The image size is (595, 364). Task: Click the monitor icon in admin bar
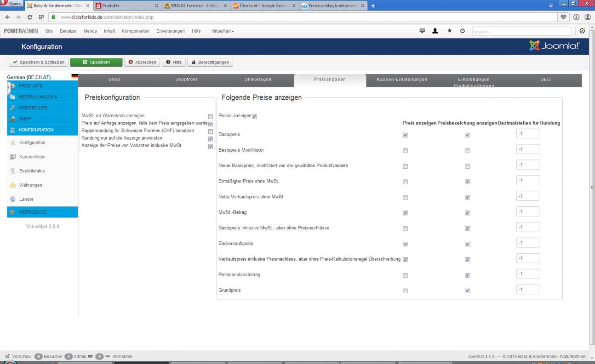pos(421,31)
